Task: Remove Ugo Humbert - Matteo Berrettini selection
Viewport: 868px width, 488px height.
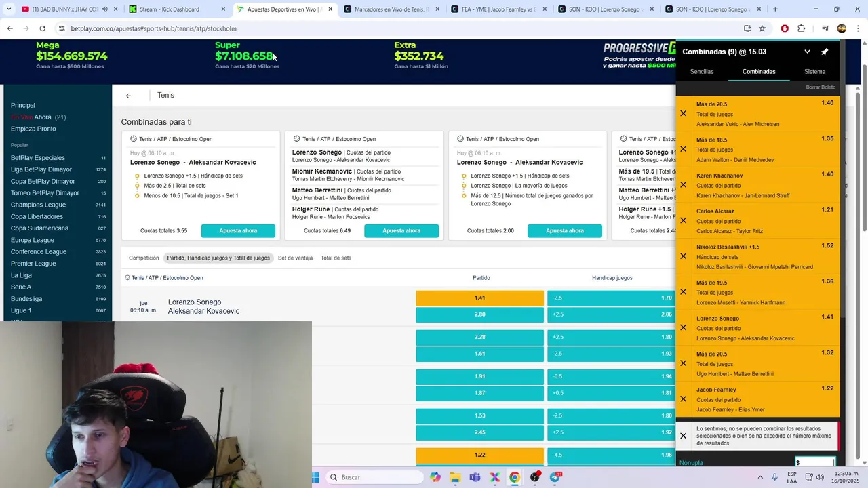Action: click(684, 363)
